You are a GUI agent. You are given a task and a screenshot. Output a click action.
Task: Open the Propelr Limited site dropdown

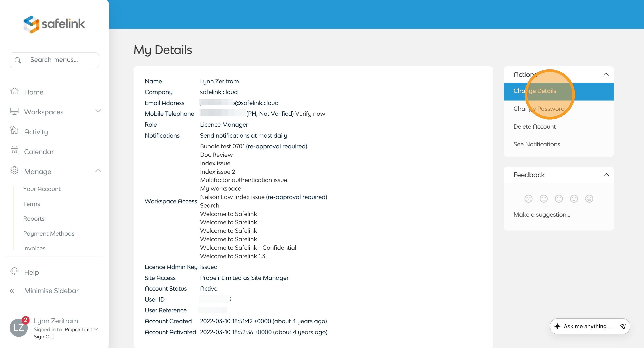pos(81,329)
